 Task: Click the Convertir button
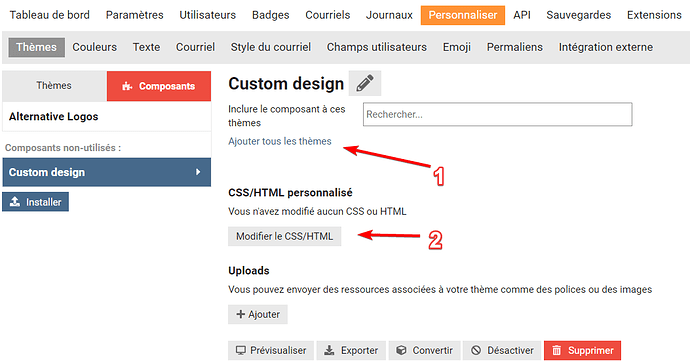425,350
